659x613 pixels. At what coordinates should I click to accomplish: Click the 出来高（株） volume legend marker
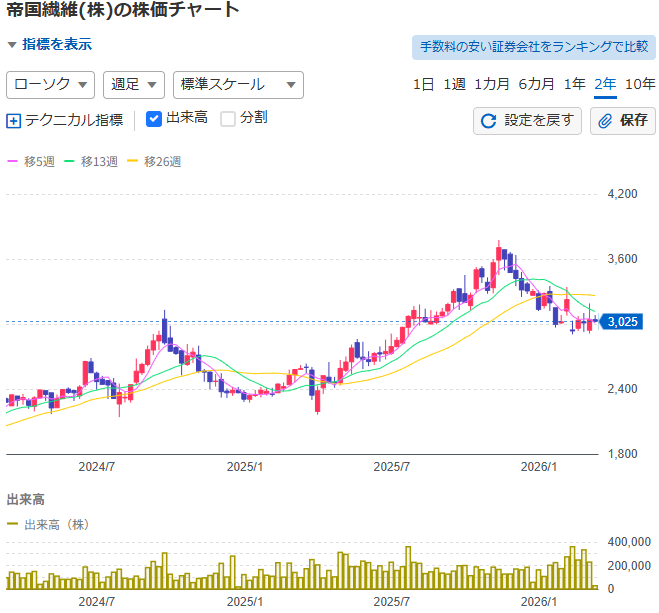[13, 524]
